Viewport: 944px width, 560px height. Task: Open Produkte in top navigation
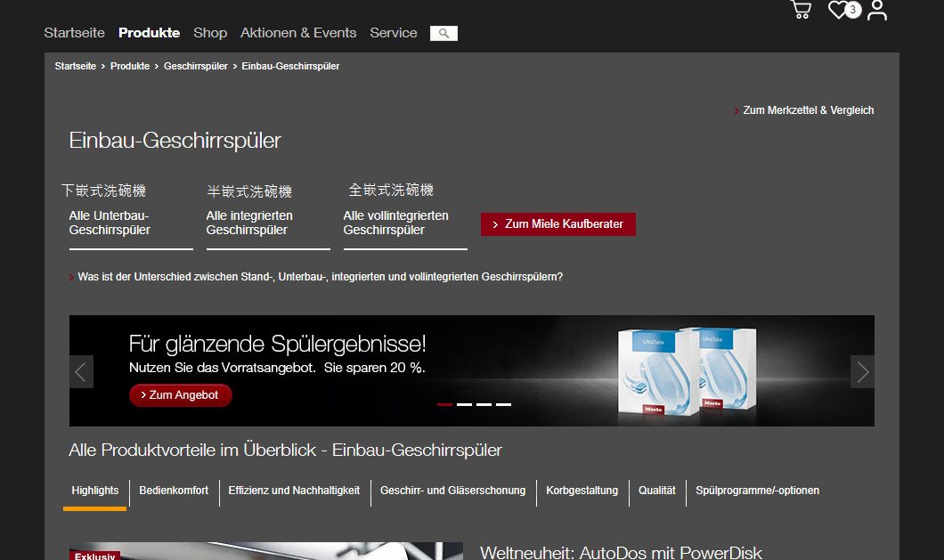click(x=150, y=33)
